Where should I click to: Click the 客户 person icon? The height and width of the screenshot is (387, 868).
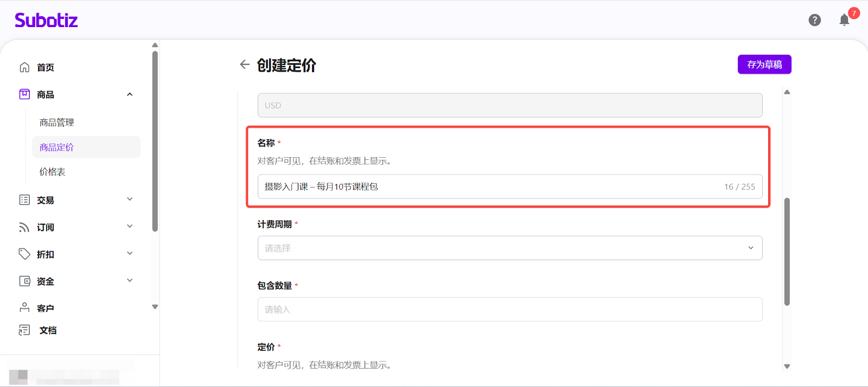pos(24,308)
